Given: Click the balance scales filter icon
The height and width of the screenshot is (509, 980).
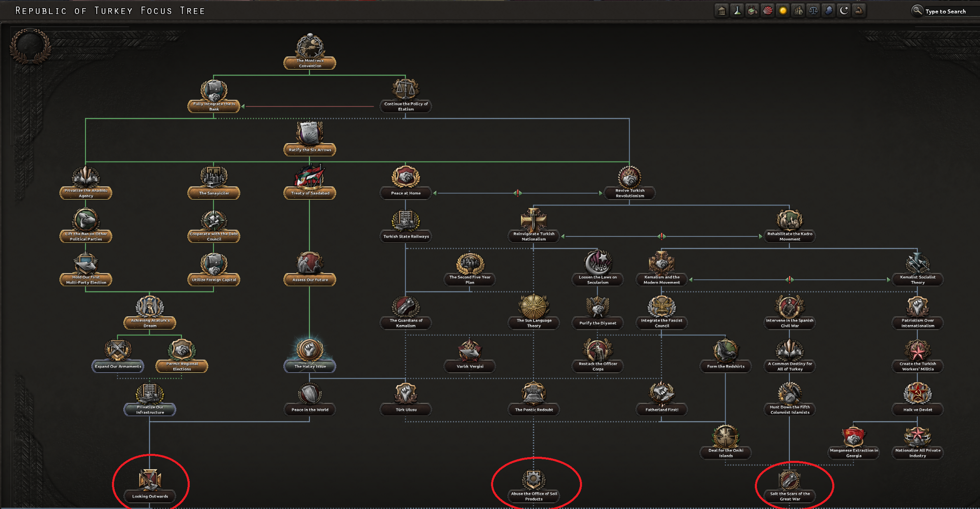Looking at the screenshot, I should 813,10.
